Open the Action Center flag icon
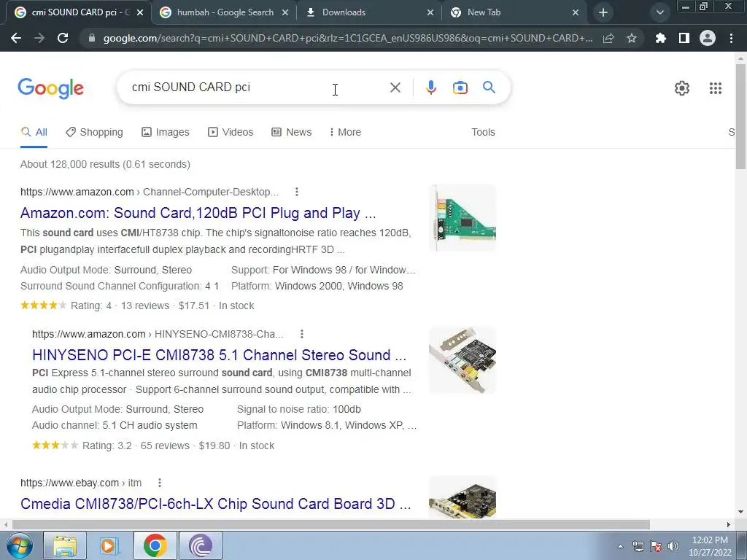Viewport: 747px width, 560px height. [656, 546]
